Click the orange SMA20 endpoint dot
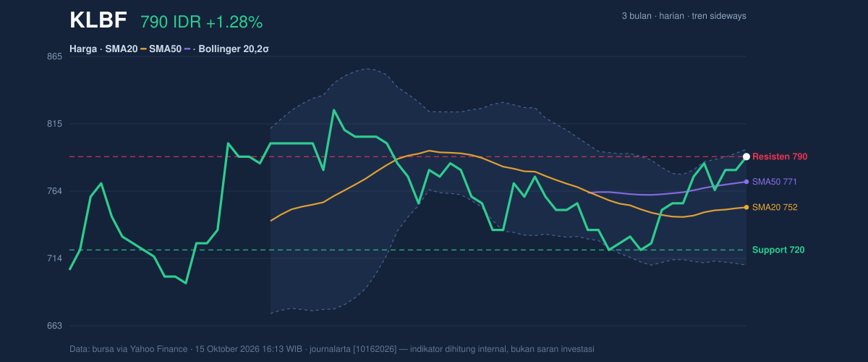This screenshot has height=362, width=868. 746,207
